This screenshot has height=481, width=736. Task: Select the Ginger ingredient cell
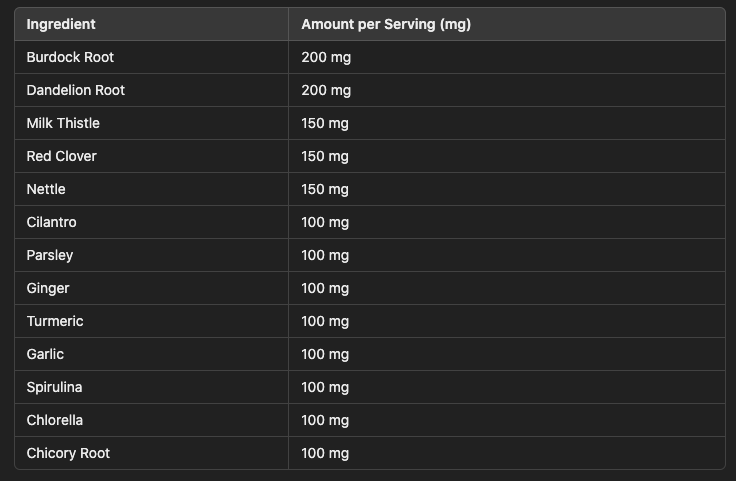(48, 288)
